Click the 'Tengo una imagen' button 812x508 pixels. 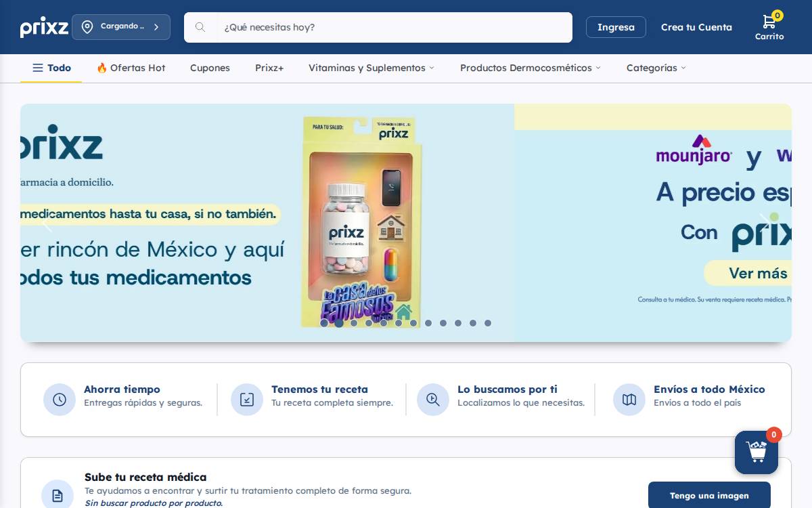[709, 495]
